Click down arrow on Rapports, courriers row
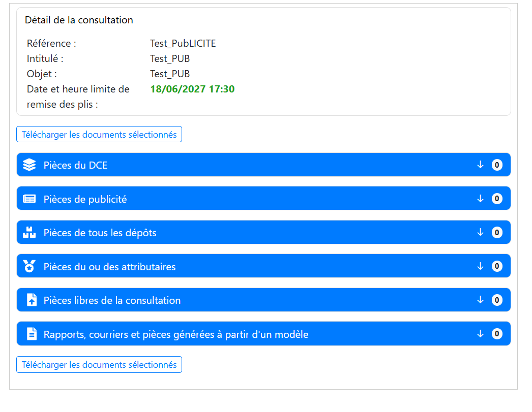 tap(480, 334)
